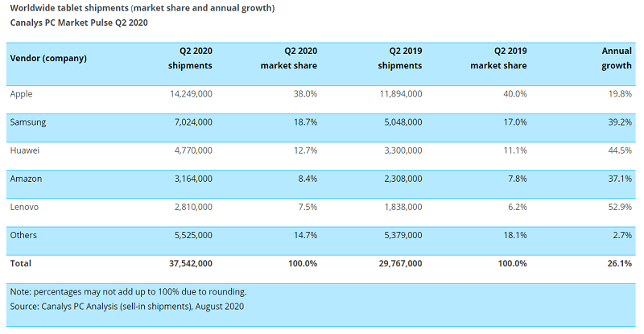Click Huawei's shipments value 4,770,000
Viewport: 644px width, 334px height.
[x=193, y=151]
